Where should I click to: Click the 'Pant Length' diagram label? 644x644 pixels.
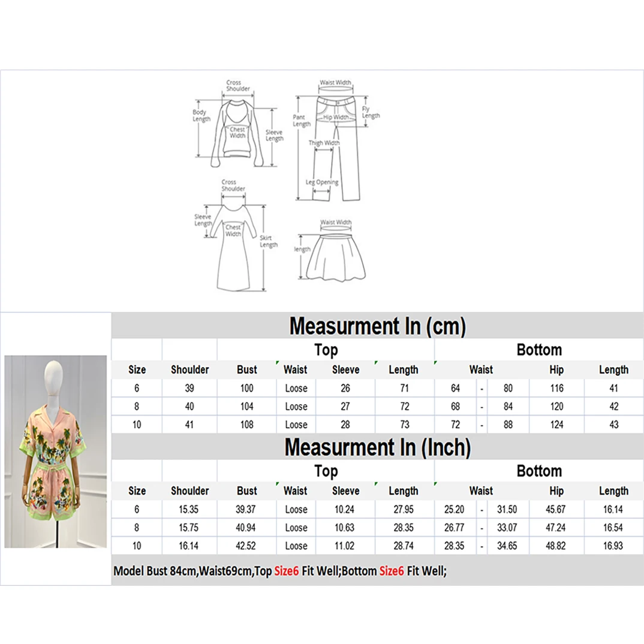pos(302,121)
